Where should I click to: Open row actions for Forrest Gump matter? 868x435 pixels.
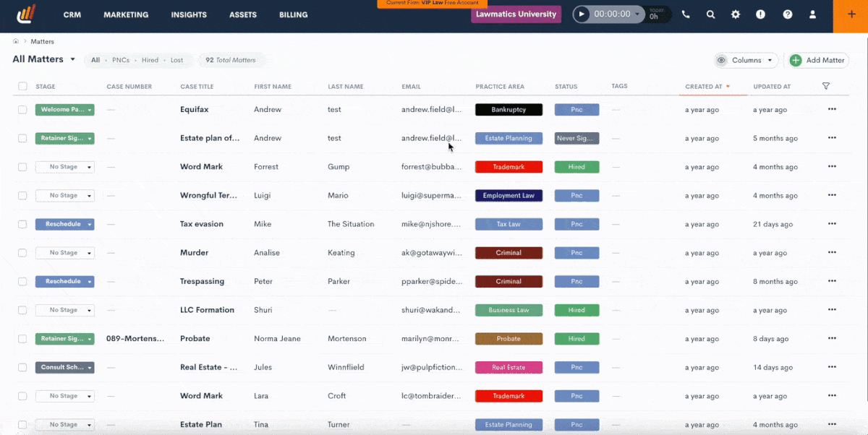832,167
